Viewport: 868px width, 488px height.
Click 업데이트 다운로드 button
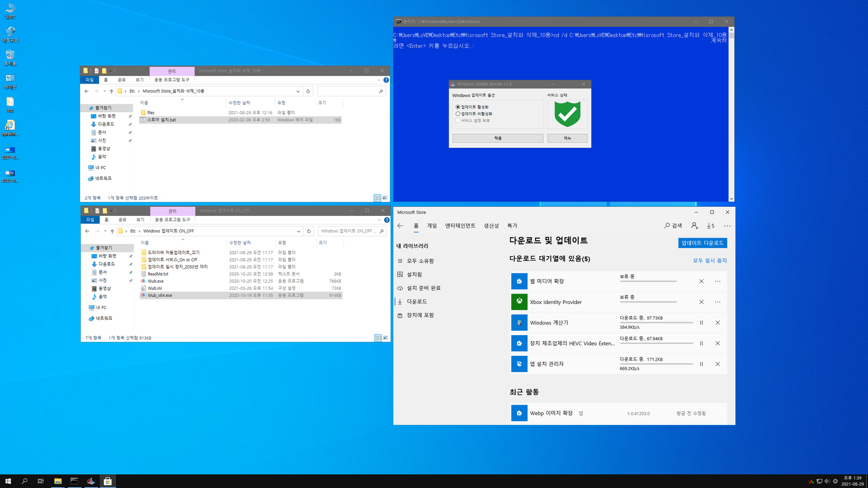coord(702,243)
